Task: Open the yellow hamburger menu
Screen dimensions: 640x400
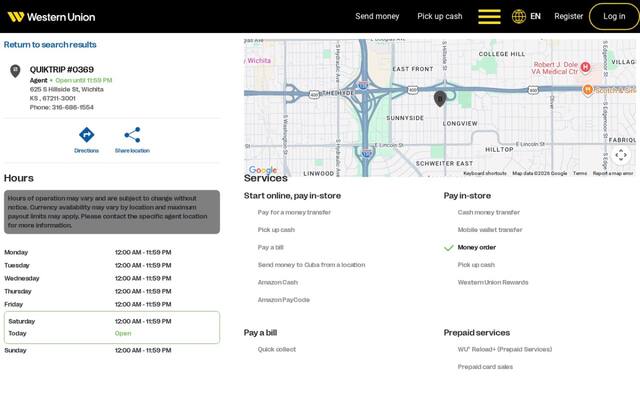Action: (489, 17)
